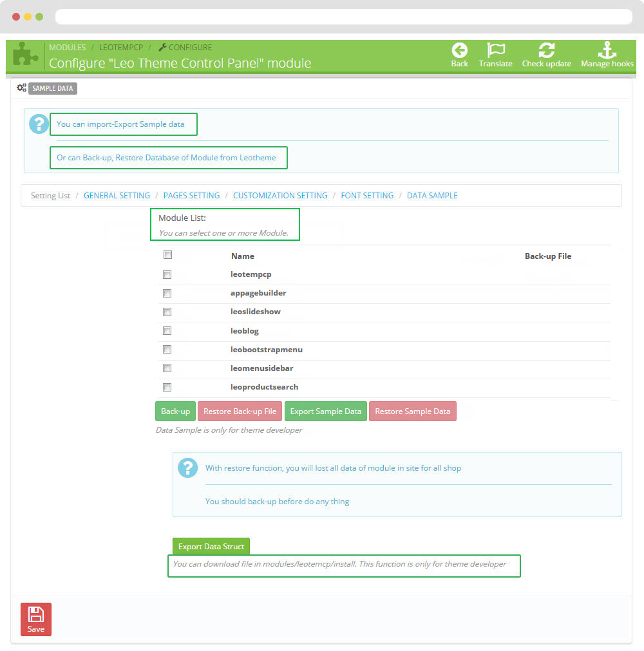Screen dimensions: 644x651
Task: Click the leoblog module name
Action: pos(245,331)
